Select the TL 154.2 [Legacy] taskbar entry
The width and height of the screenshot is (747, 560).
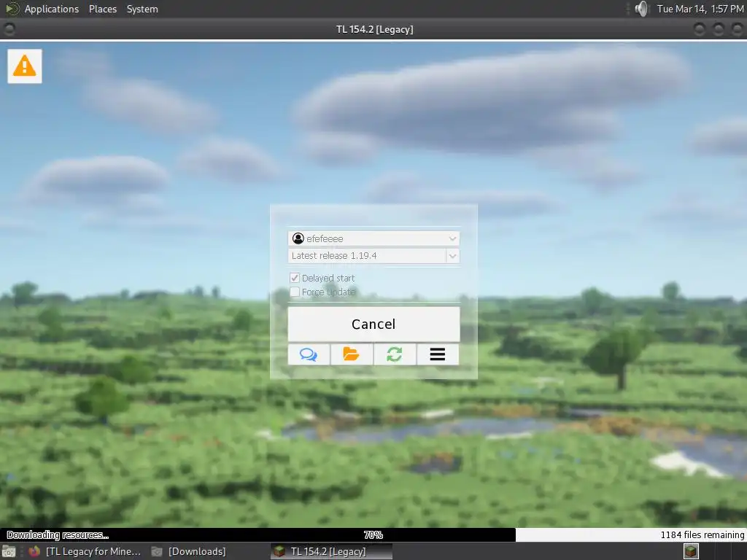(x=331, y=551)
